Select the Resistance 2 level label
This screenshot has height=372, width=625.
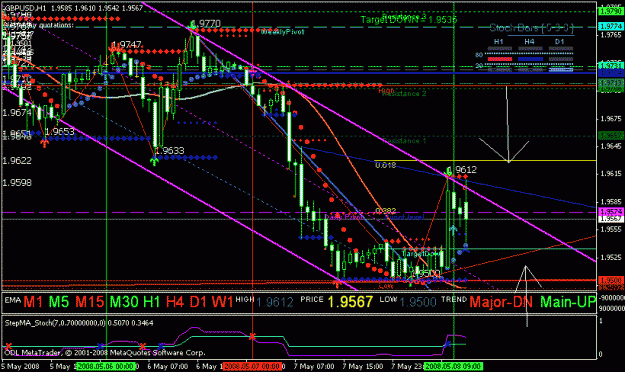pos(404,94)
